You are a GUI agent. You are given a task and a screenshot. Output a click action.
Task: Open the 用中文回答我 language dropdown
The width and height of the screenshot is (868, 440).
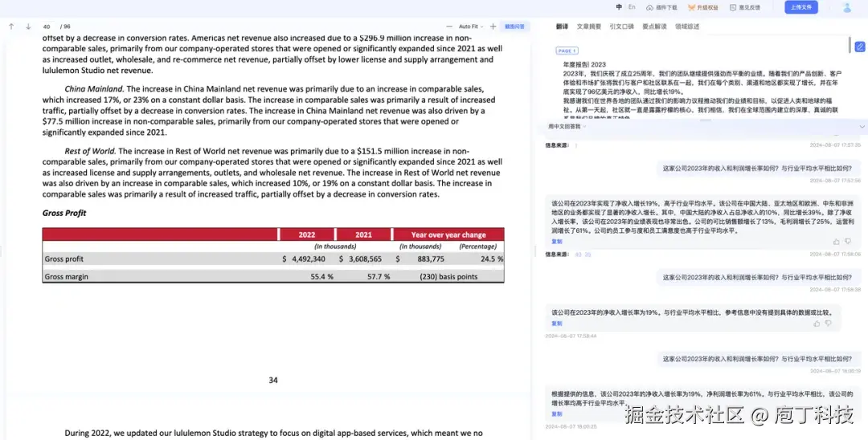point(567,127)
